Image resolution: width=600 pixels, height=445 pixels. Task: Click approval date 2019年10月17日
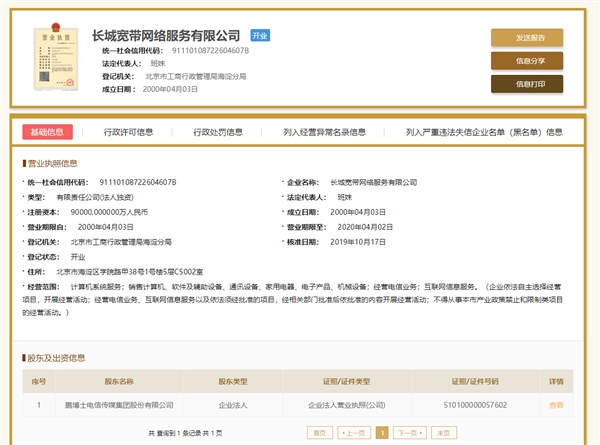pyautogui.click(x=358, y=242)
